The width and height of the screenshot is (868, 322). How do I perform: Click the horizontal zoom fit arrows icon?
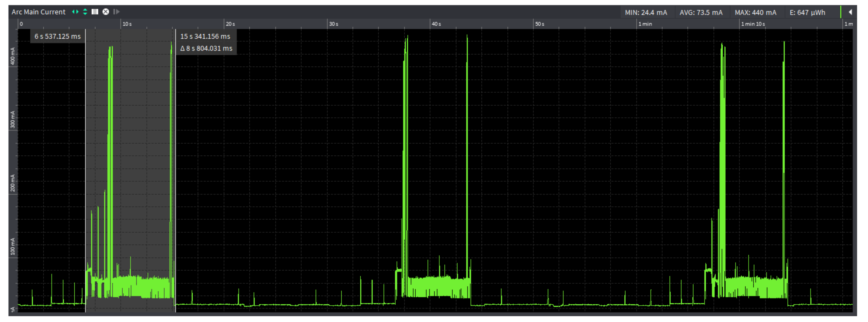[x=75, y=12]
